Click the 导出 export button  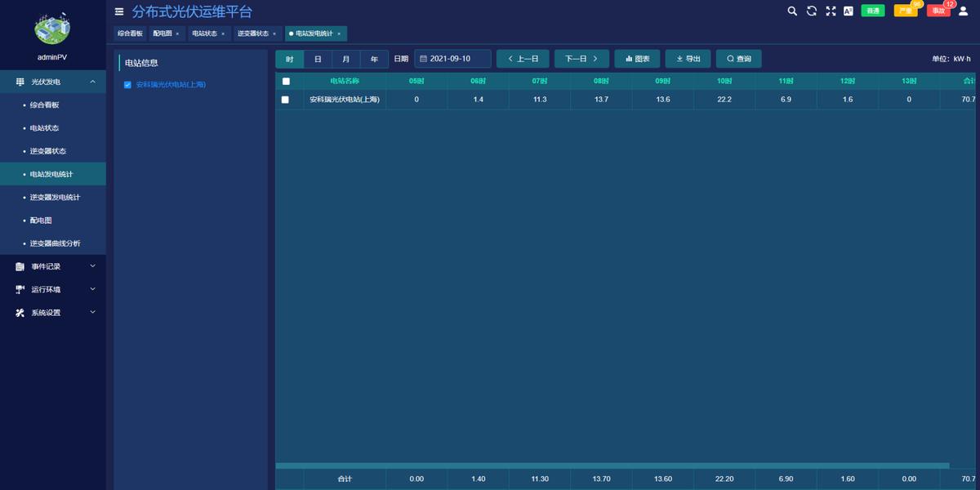pyautogui.click(x=688, y=59)
